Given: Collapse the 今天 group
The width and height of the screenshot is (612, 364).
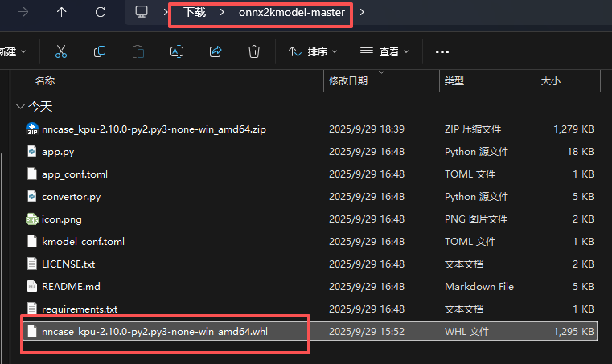Looking at the screenshot, I should tap(20, 106).
